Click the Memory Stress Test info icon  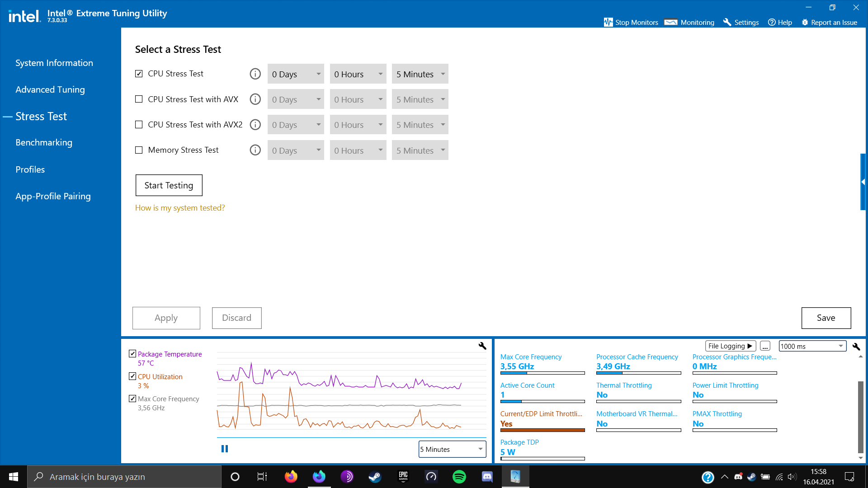255,150
